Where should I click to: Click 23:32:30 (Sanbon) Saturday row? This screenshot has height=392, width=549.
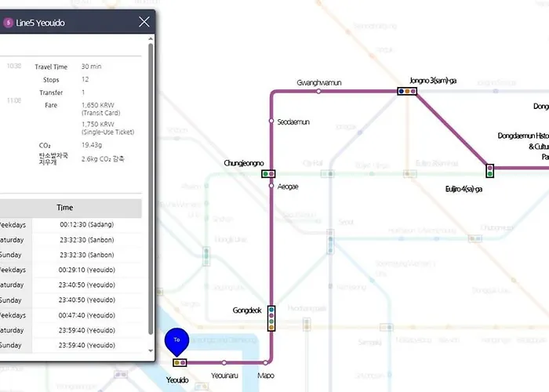click(x=87, y=240)
